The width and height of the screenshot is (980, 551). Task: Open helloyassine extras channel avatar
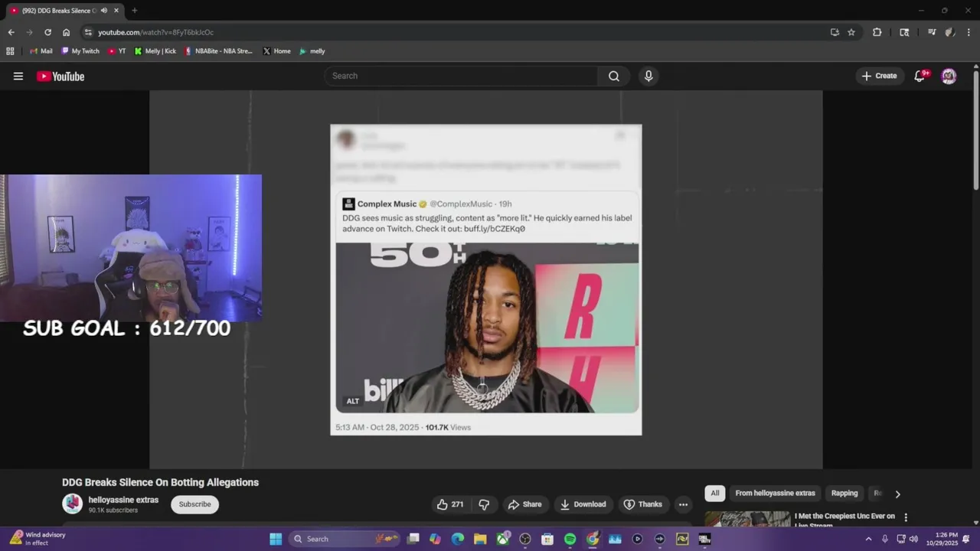coord(72,504)
